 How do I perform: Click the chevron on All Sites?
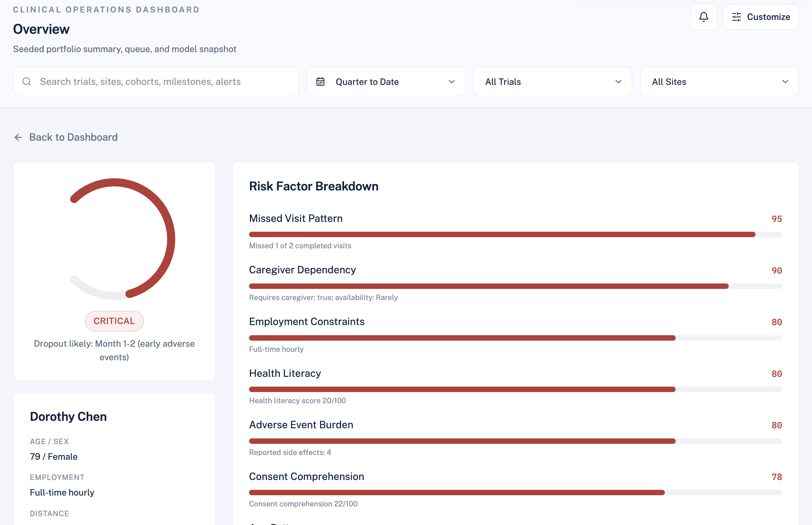click(785, 82)
